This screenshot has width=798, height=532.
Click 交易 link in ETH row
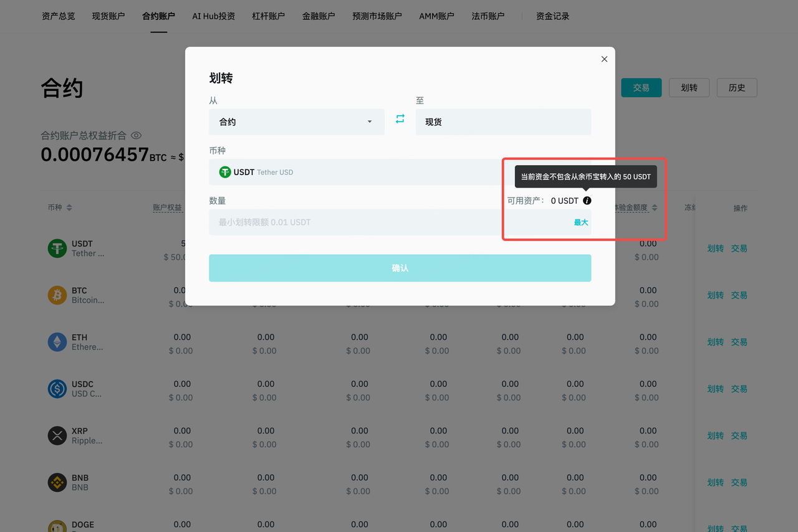coord(739,342)
